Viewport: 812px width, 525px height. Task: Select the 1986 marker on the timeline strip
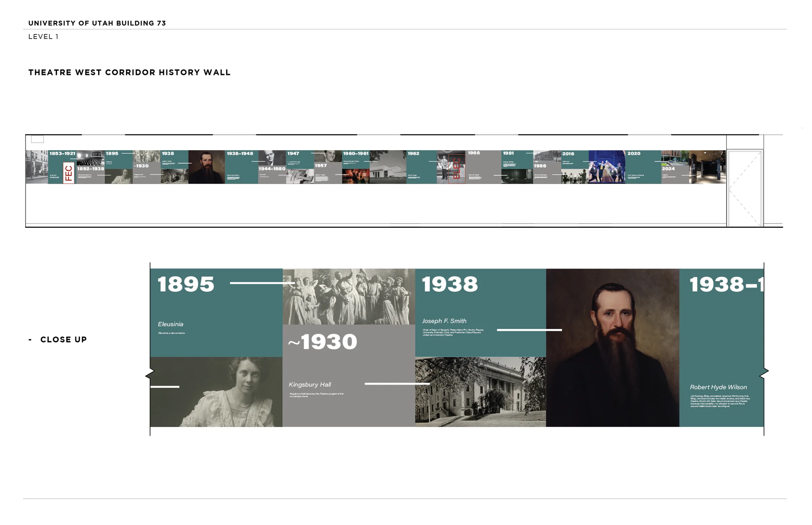(x=540, y=166)
